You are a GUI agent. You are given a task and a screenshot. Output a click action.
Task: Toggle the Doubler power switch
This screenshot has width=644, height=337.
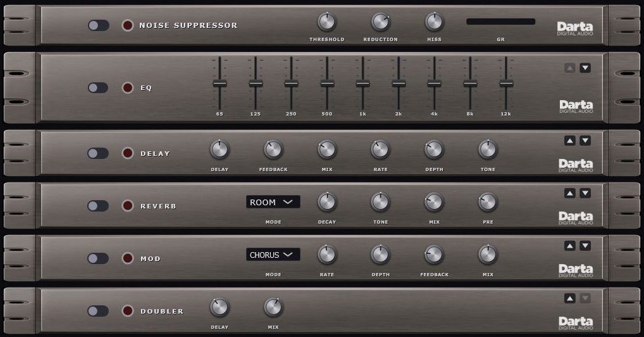click(x=98, y=311)
